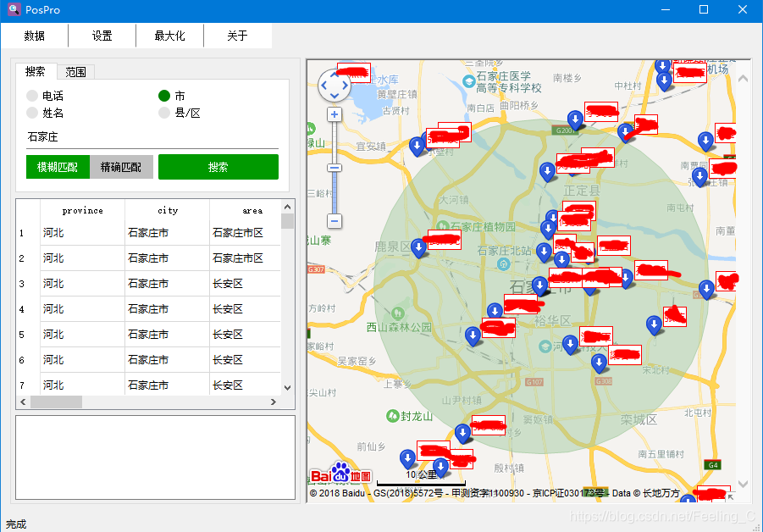The height and width of the screenshot is (532, 763).
Task: Click the blue marker near 宜安镇
Action: (x=417, y=146)
